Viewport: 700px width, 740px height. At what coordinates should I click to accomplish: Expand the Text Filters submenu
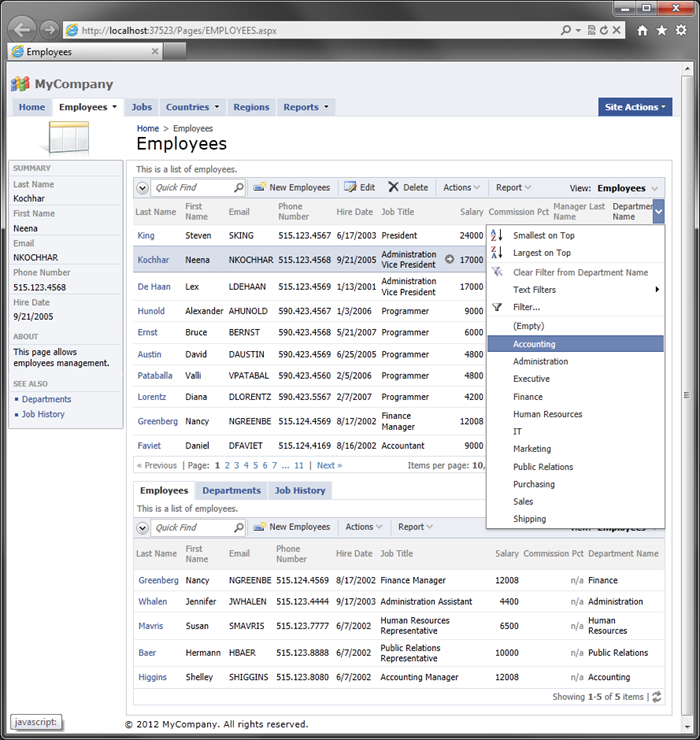pyautogui.click(x=575, y=290)
